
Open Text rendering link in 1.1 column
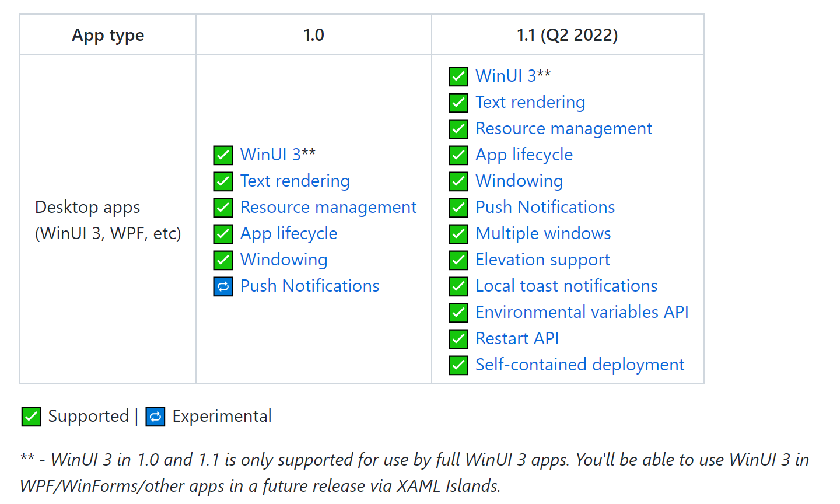click(530, 102)
